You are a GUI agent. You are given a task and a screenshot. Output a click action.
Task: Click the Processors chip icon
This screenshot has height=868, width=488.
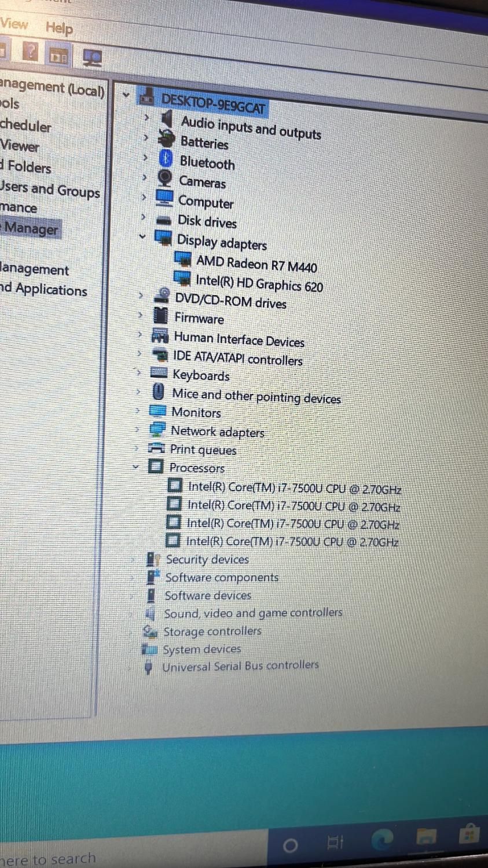(x=156, y=467)
